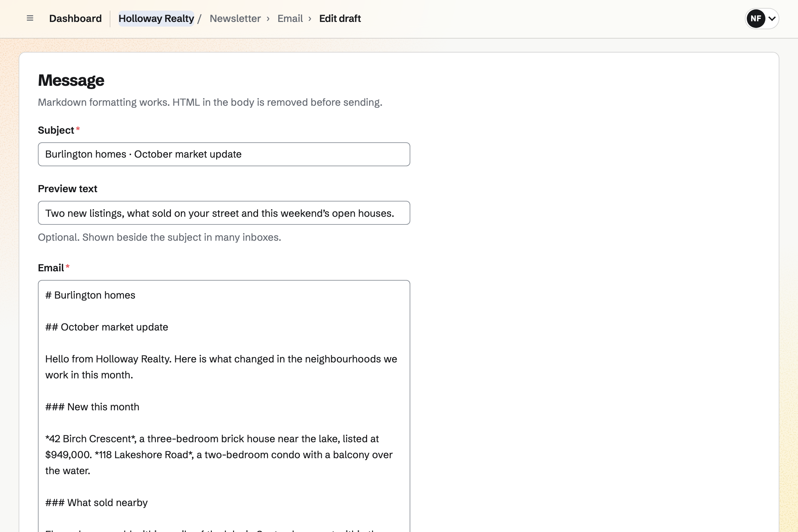798x532 pixels.
Task: Click the Message heading
Action: [71, 80]
